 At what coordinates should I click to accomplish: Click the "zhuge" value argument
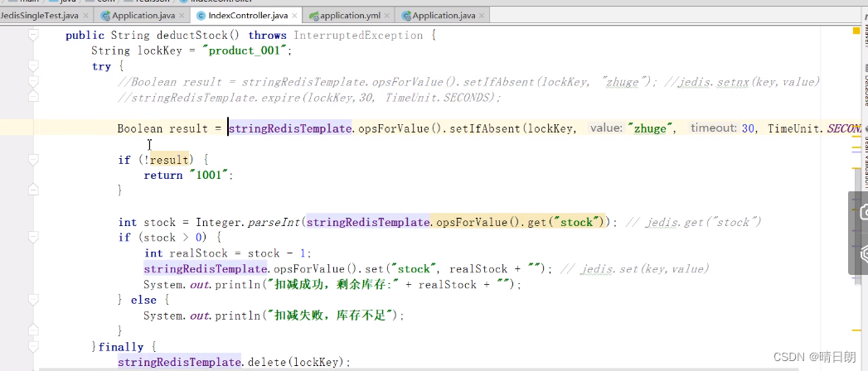coord(651,129)
